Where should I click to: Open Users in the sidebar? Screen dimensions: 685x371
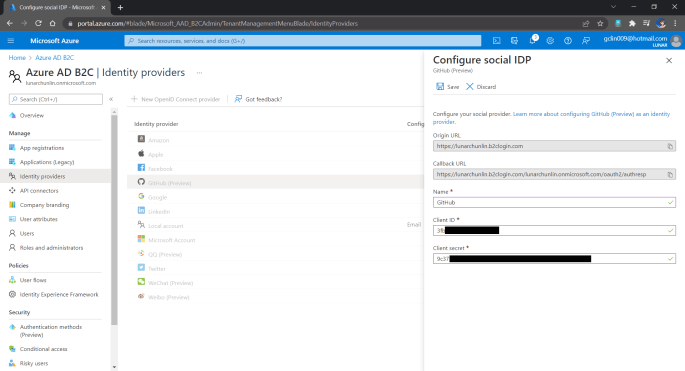click(x=27, y=233)
